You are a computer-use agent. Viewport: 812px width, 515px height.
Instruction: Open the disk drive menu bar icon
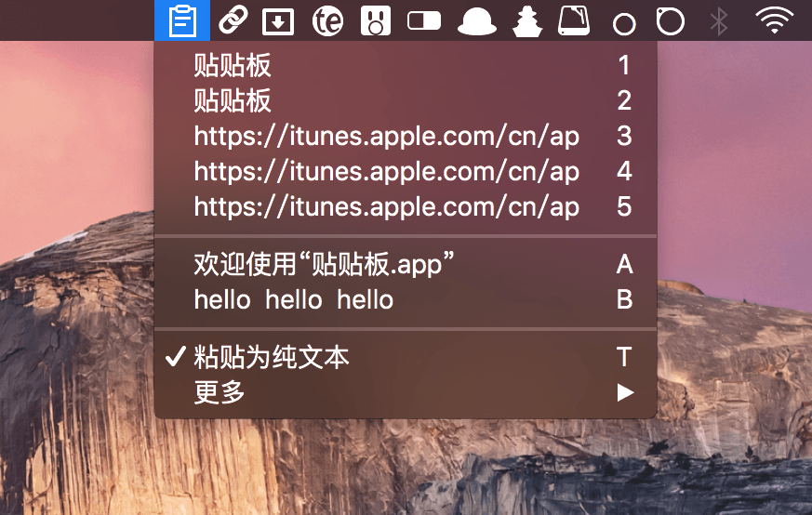click(x=575, y=20)
